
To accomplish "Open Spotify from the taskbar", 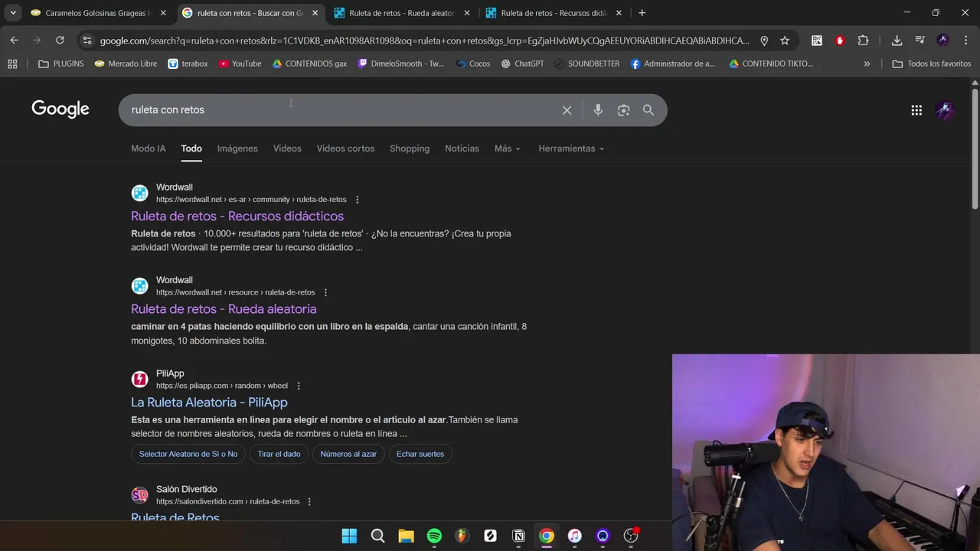I will [434, 536].
